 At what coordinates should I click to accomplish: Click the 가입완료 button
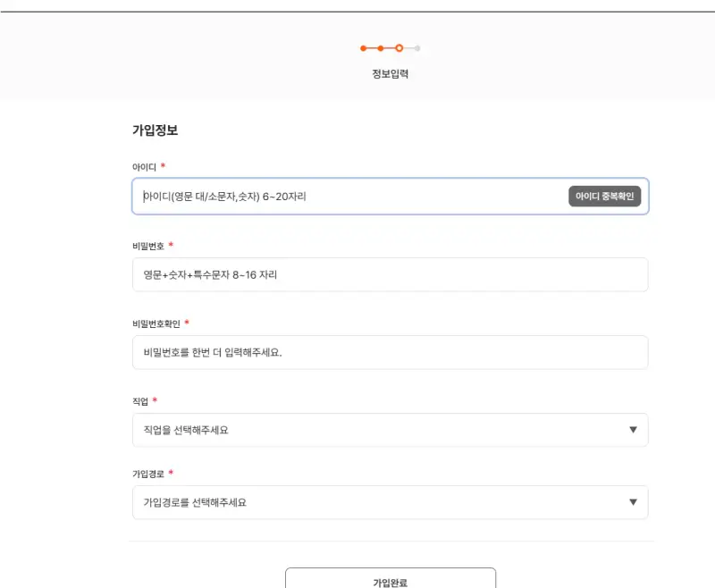(391, 579)
